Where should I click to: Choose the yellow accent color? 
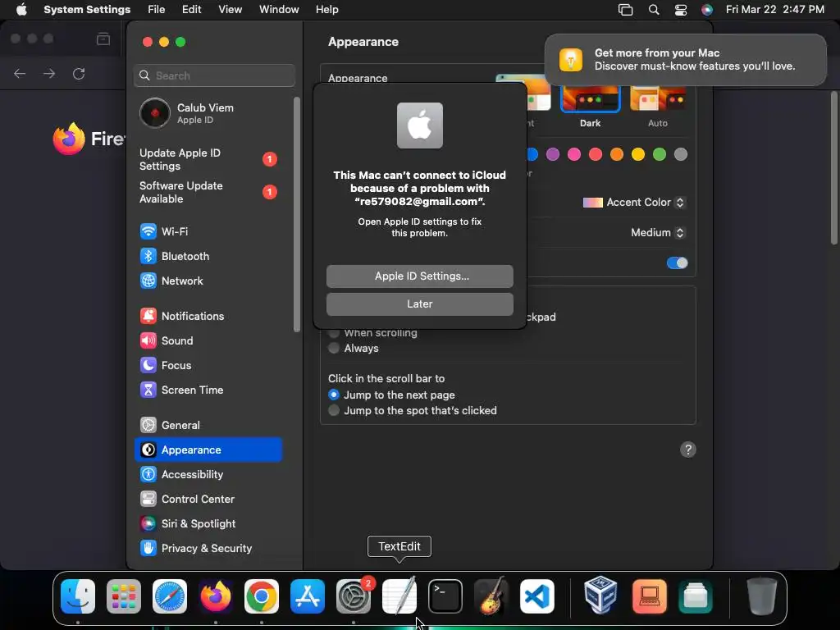point(638,154)
